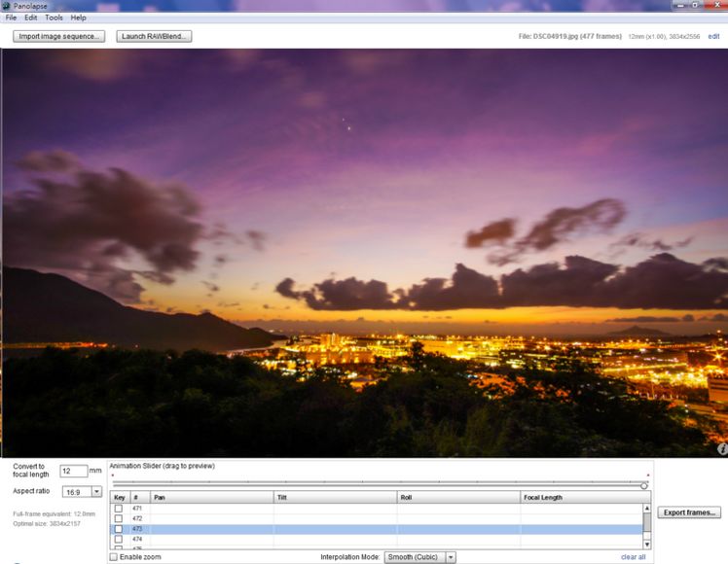This screenshot has width=728, height=564.
Task: Click the Panolapse app icon in title bar
Action: click(6, 6)
